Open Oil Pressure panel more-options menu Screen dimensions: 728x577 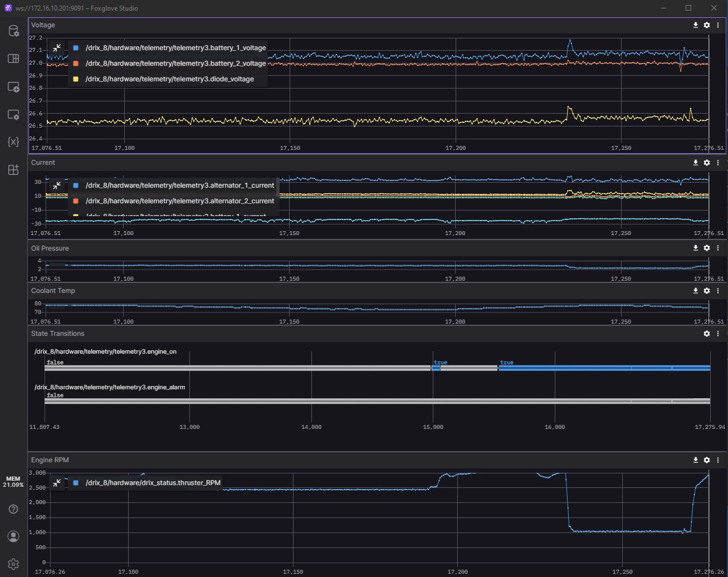pyautogui.click(x=718, y=248)
